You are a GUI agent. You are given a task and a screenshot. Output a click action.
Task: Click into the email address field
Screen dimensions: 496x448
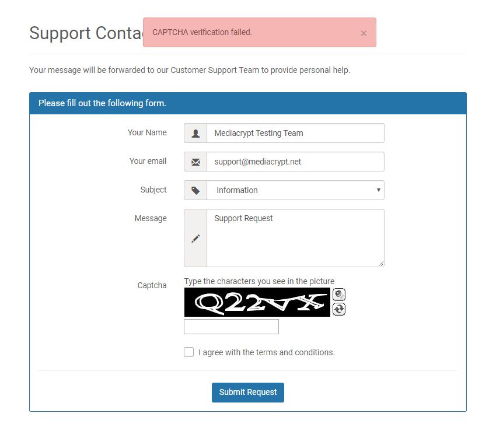(x=295, y=162)
